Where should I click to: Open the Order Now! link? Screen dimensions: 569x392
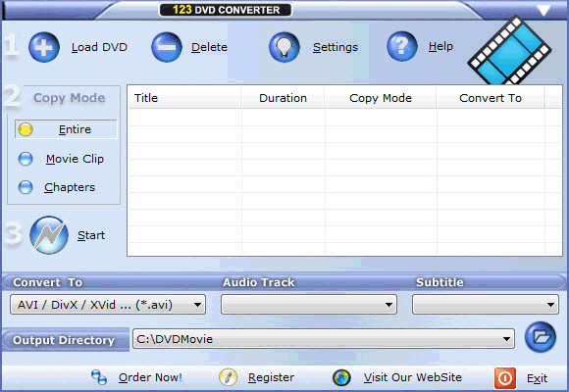[150, 377]
